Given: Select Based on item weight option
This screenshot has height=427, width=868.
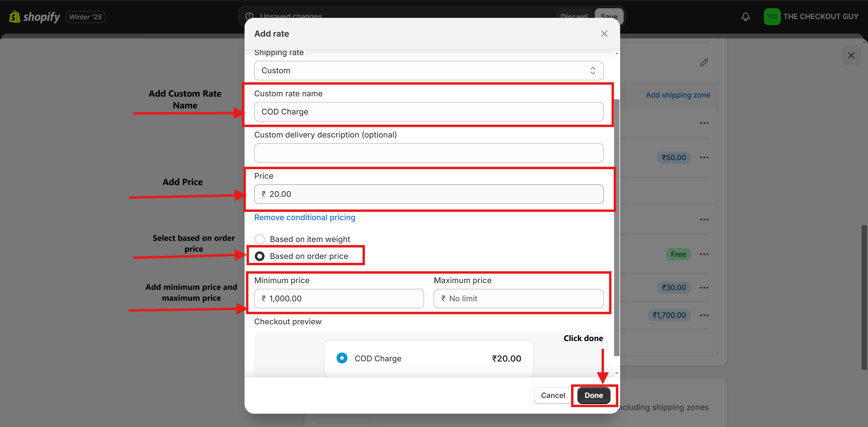Looking at the screenshot, I should 259,239.
